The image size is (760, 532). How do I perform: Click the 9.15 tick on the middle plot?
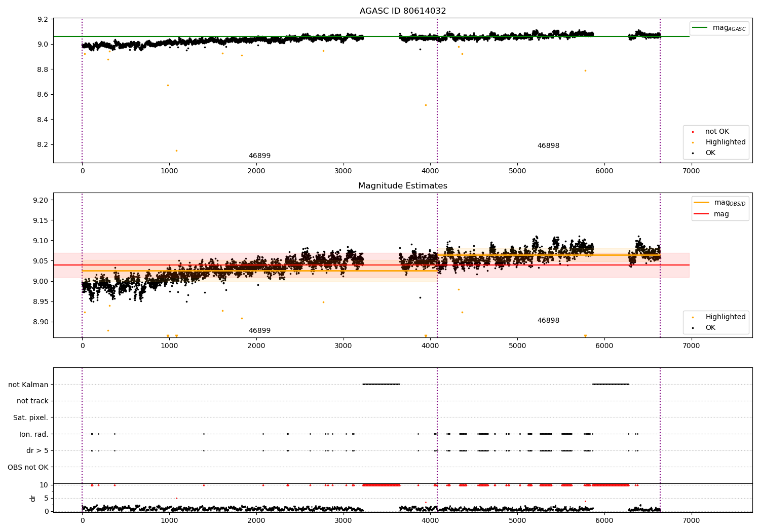[x=41, y=220]
